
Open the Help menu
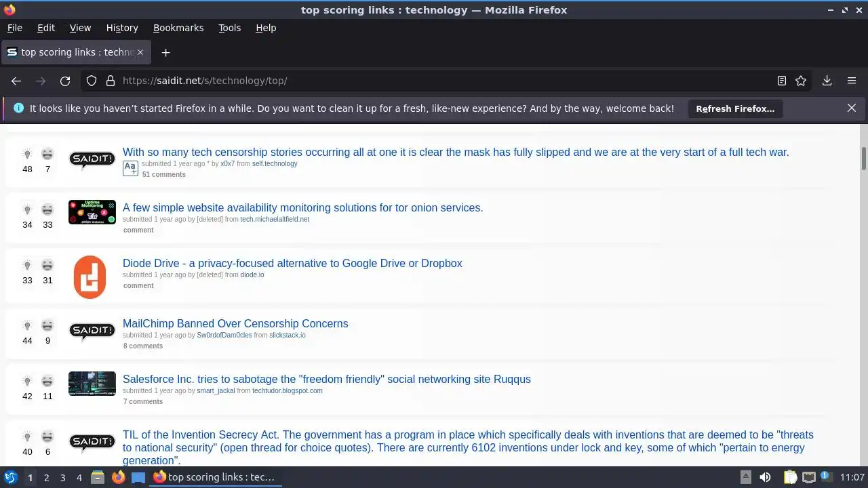(266, 28)
